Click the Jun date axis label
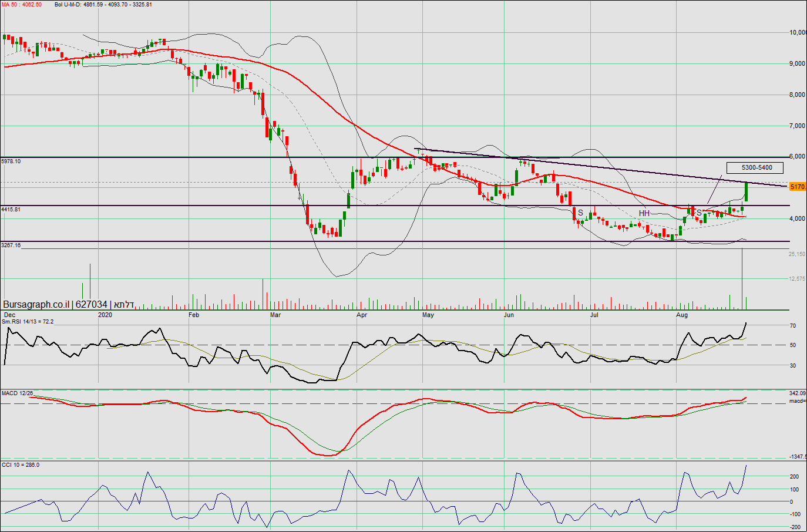The height and width of the screenshot is (532, 807). click(x=509, y=315)
